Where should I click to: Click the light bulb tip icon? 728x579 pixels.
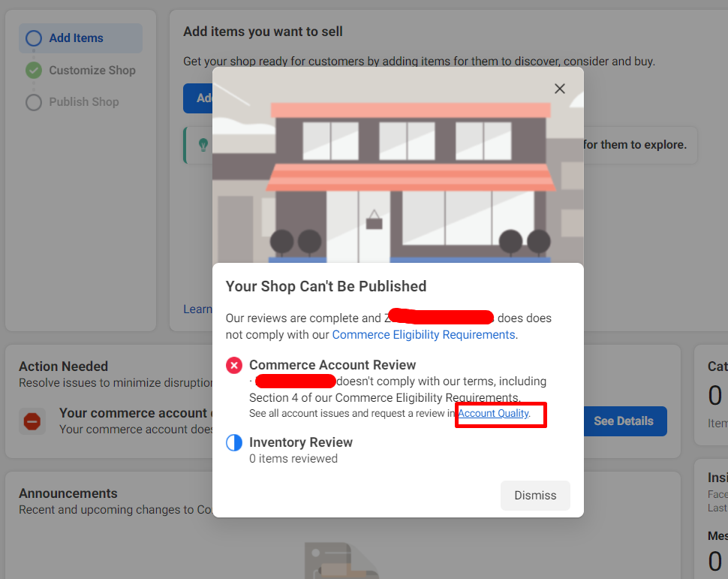203,144
